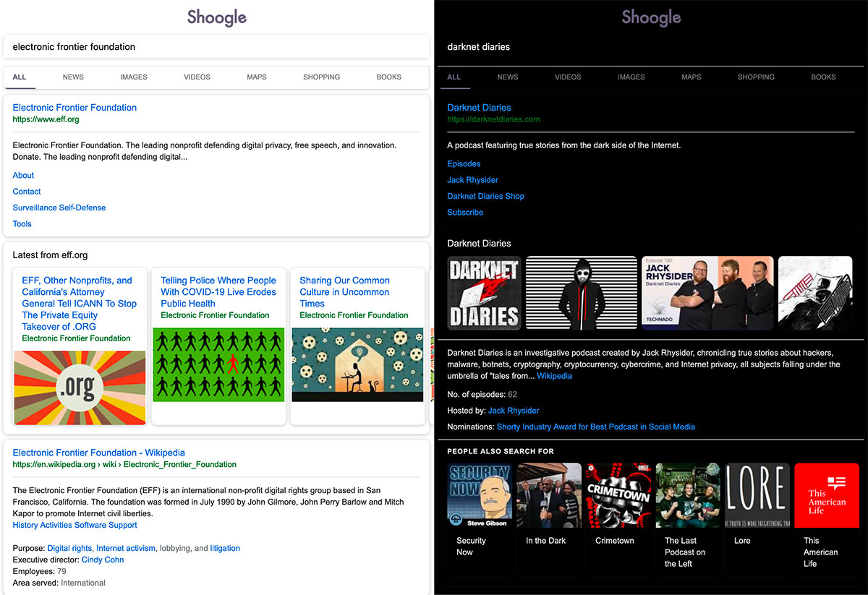Screen dimensions: 868x595
Task: Select Books tab in dark search panel
Action: pyautogui.click(x=823, y=77)
